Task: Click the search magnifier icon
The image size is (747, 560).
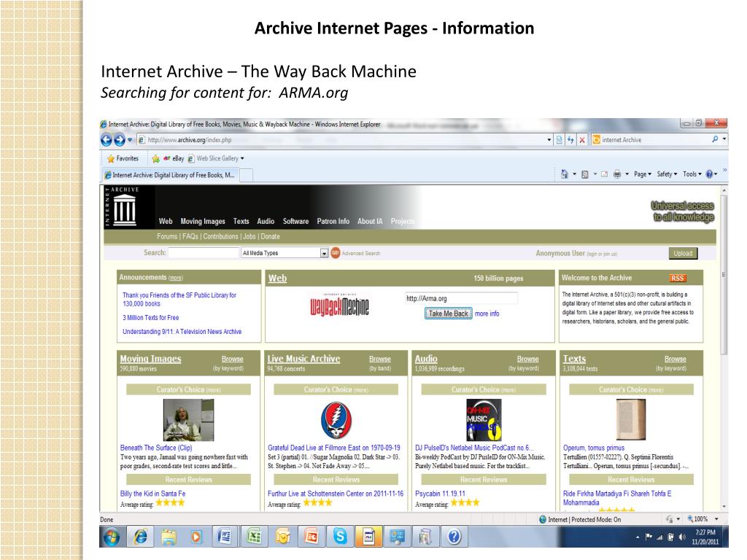Action: coord(715,139)
